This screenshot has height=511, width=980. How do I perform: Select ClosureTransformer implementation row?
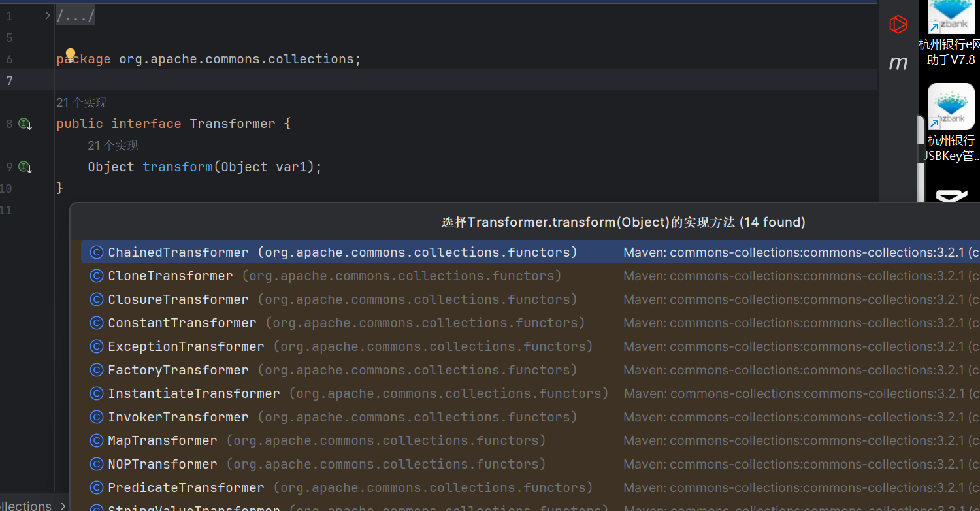(530, 299)
